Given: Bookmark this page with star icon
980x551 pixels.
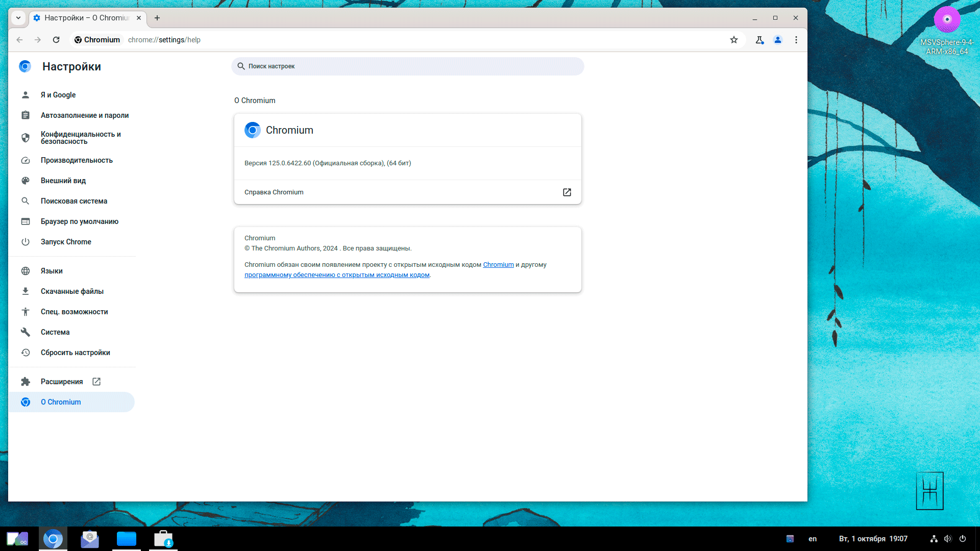Looking at the screenshot, I should click(733, 40).
